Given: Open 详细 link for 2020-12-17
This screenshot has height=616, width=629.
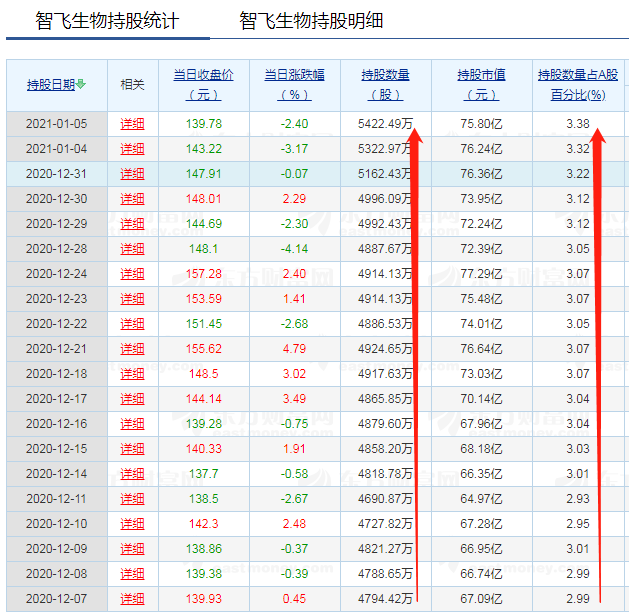Looking at the screenshot, I should click(x=132, y=399).
